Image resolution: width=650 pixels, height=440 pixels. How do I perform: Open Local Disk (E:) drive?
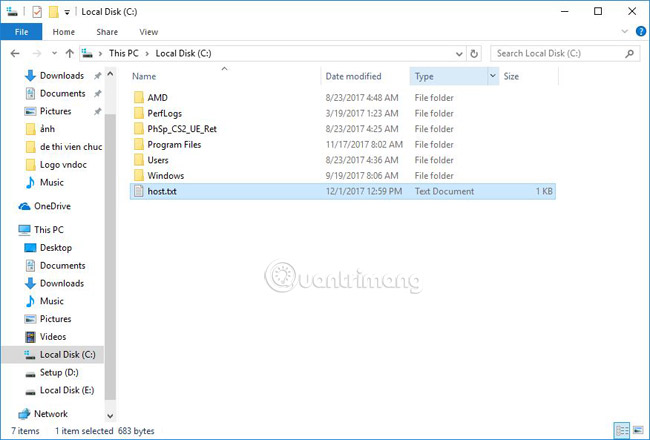(67, 390)
